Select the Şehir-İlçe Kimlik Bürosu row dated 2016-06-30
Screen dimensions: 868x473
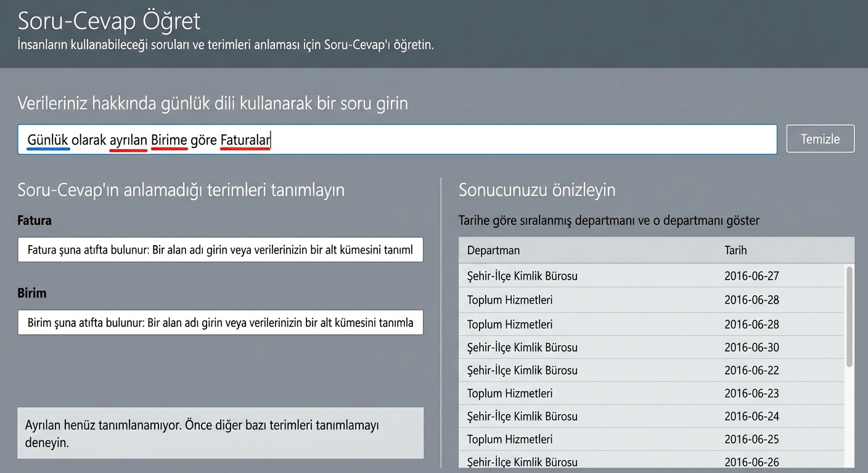616,347
